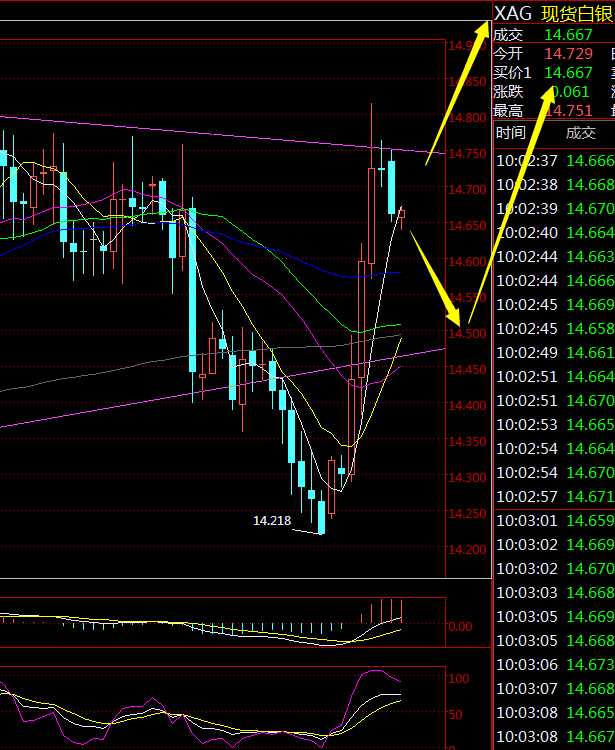Click the 14.800 price axis label
This screenshot has height=750, width=615.
(x=467, y=118)
